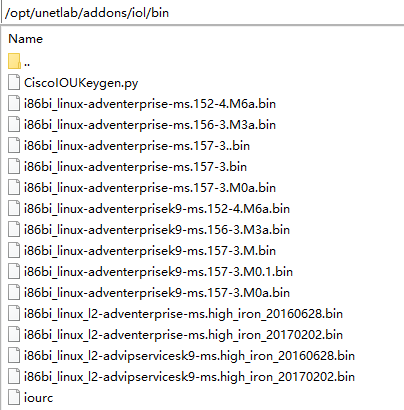The height and width of the screenshot is (410, 404).
Task: Sort files by the Name column header
Action: tap(26, 39)
